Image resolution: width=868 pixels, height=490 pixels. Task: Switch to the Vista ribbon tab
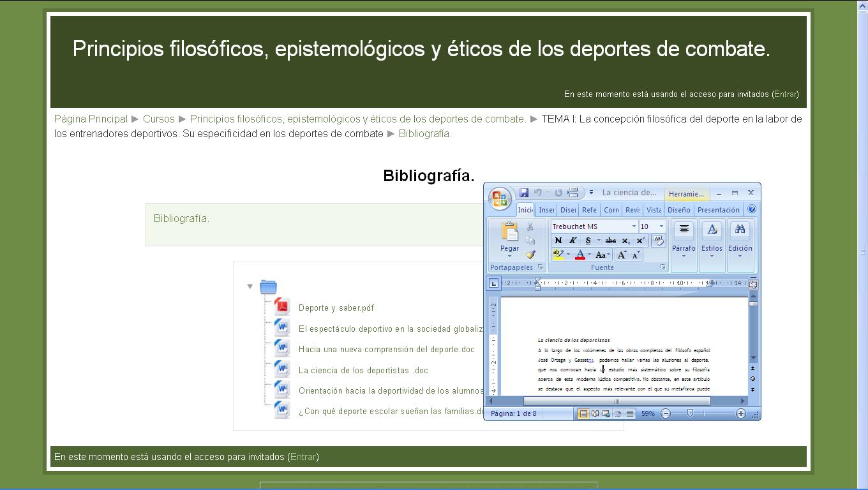(654, 210)
